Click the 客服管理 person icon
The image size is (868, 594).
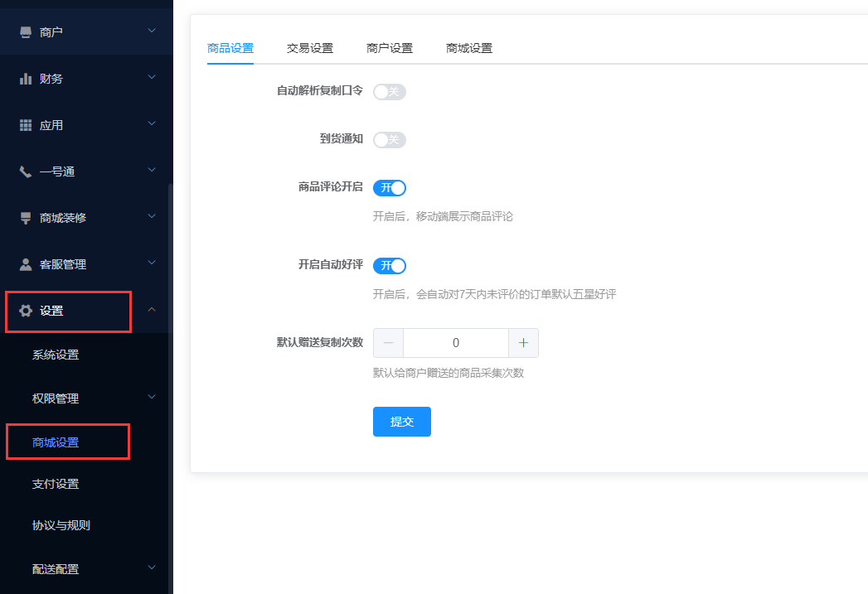[26, 264]
